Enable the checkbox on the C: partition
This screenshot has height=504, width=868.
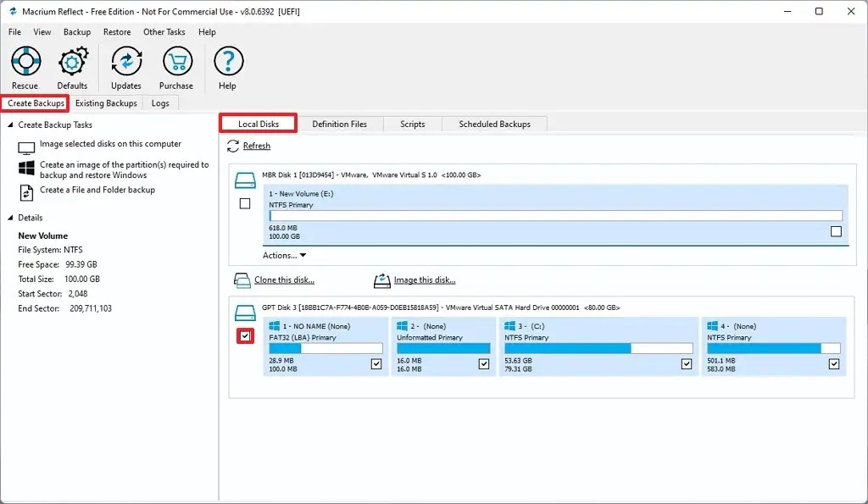[x=686, y=363]
